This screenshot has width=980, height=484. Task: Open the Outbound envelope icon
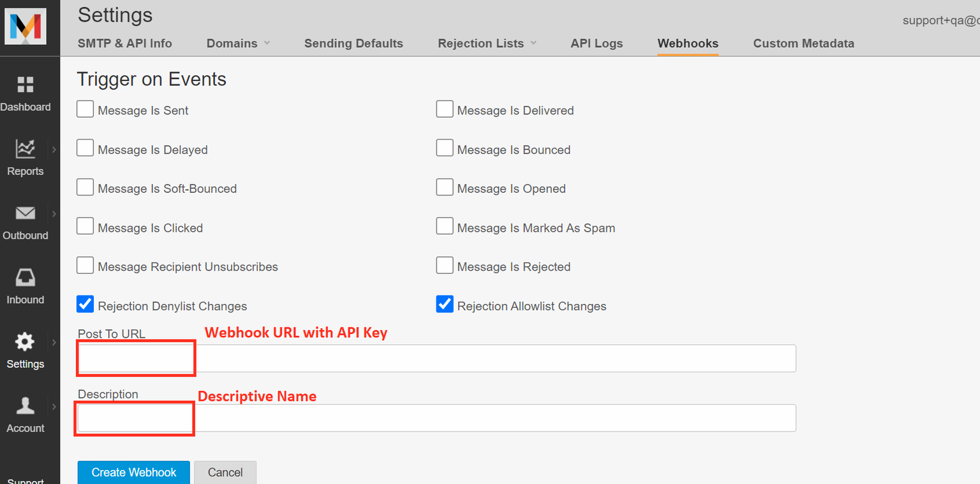[26, 213]
